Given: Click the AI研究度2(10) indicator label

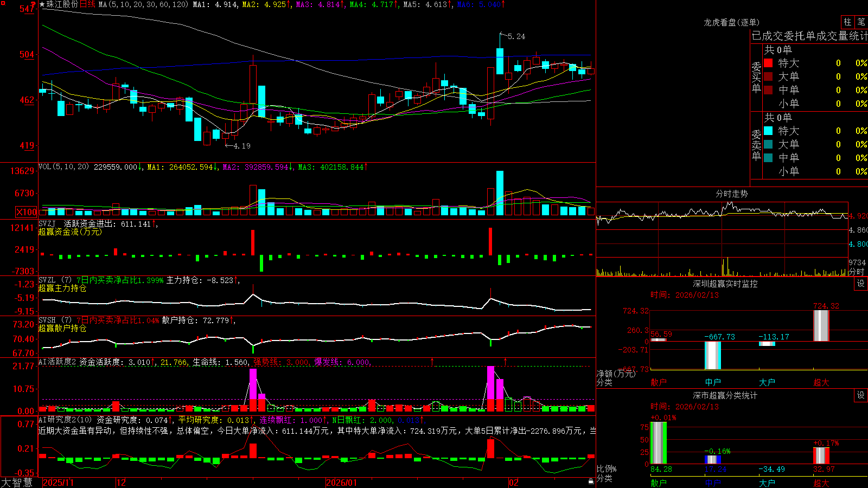Looking at the screenshot, I should [65, 420].
